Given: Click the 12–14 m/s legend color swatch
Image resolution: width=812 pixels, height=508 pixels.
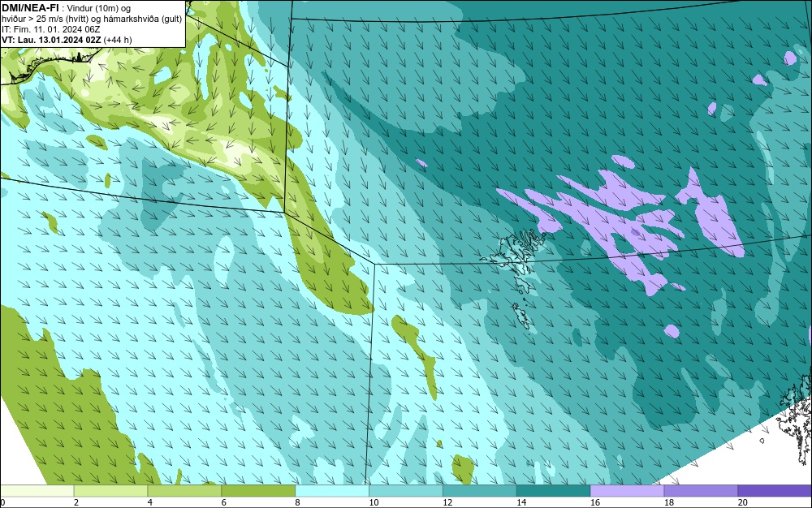Looking at the screenshot, I should tap(480, 490).
